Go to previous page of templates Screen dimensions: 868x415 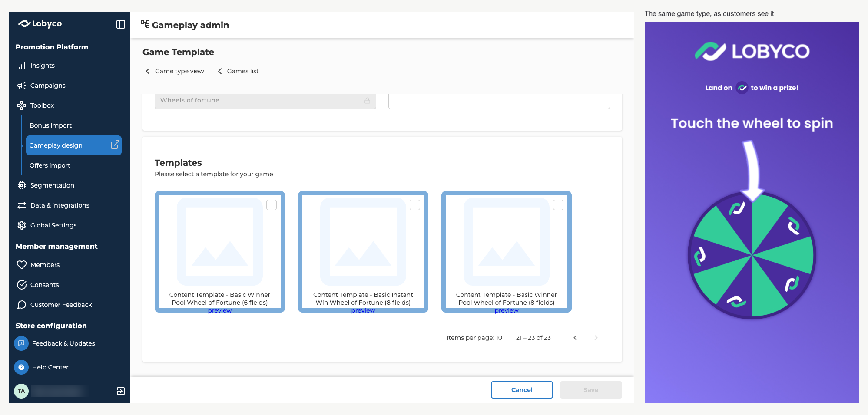click(575, 338)
